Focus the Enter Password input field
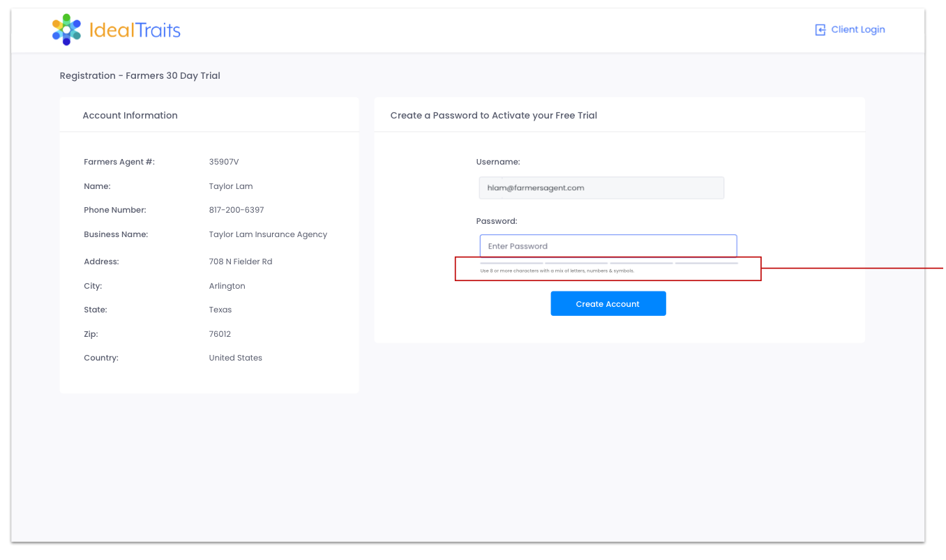Viewport: 946px width, 560px height. (x=608, y=246)
